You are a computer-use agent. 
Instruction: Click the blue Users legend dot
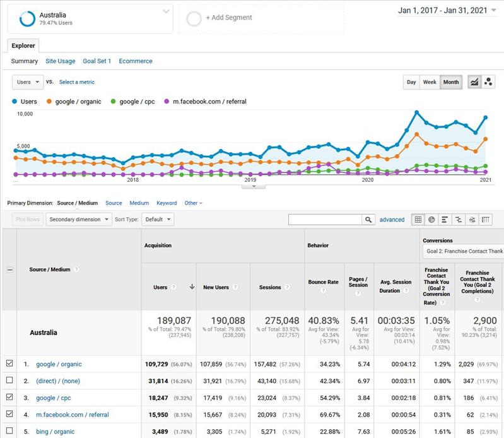(15, 102)
